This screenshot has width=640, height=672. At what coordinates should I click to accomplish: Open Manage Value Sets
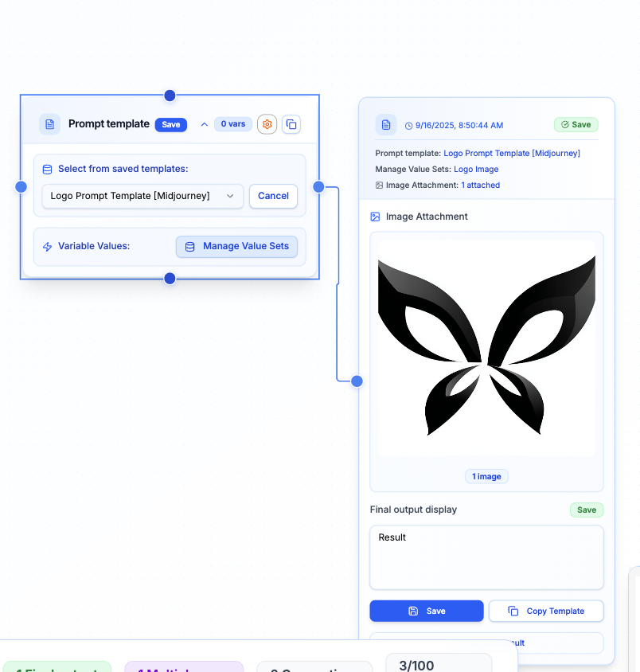(x=236, y=247)
